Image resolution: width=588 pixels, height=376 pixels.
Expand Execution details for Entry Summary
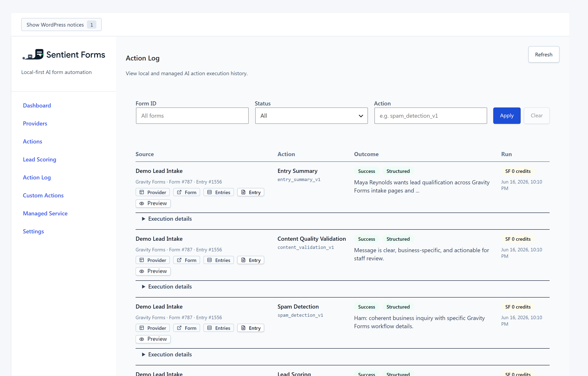167,219
